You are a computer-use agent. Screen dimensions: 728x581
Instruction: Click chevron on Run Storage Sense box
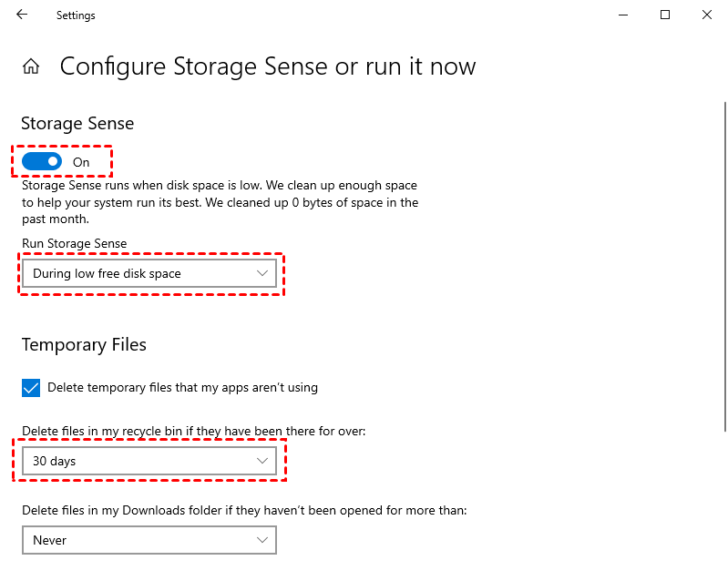(x=262, y=273)
